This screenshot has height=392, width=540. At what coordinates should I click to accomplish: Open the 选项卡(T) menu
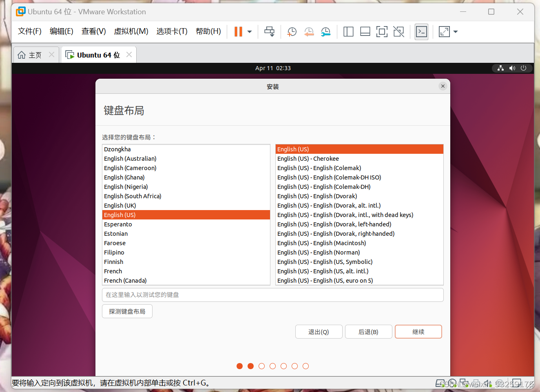(x=172, y=31)
